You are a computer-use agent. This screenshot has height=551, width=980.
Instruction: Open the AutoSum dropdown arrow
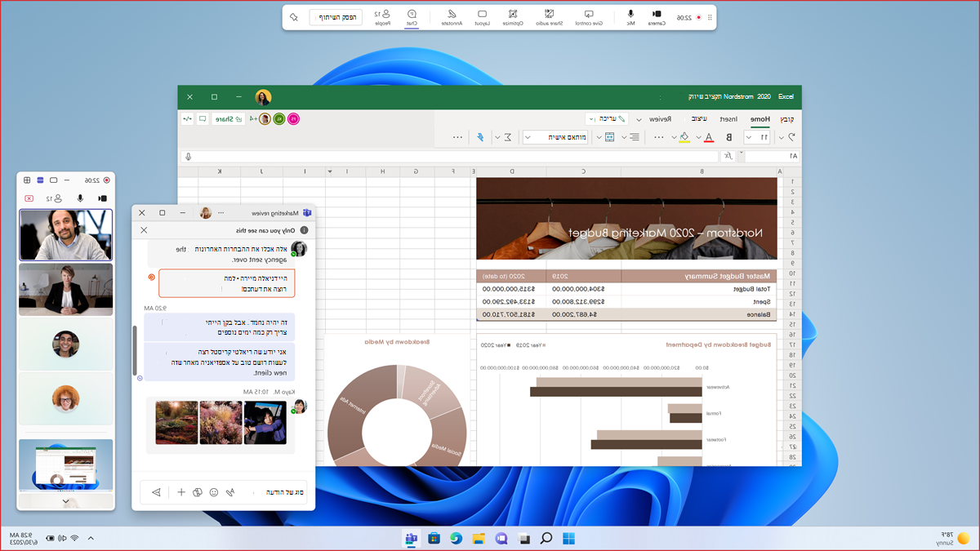(497, 137)
